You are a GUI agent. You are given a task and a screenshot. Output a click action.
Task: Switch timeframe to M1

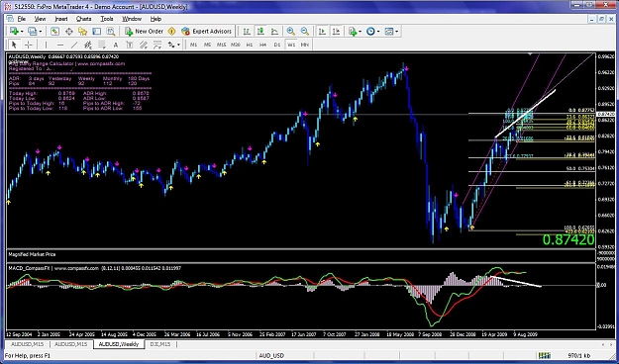tap(193, 45)
